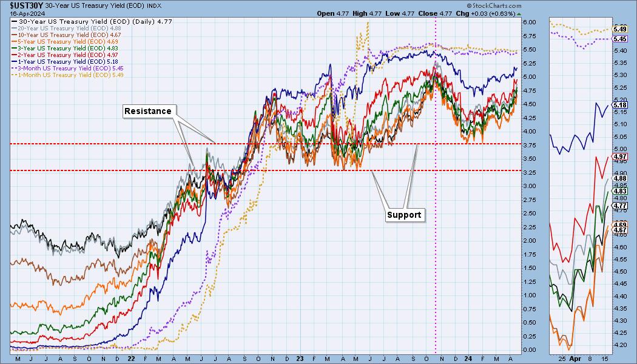Select the 5-Year US Treasury Yield legend entry

65,41
